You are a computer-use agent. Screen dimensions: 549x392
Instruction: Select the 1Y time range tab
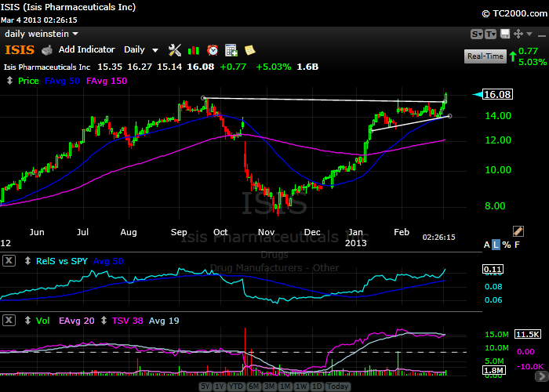tap(219, 387)
